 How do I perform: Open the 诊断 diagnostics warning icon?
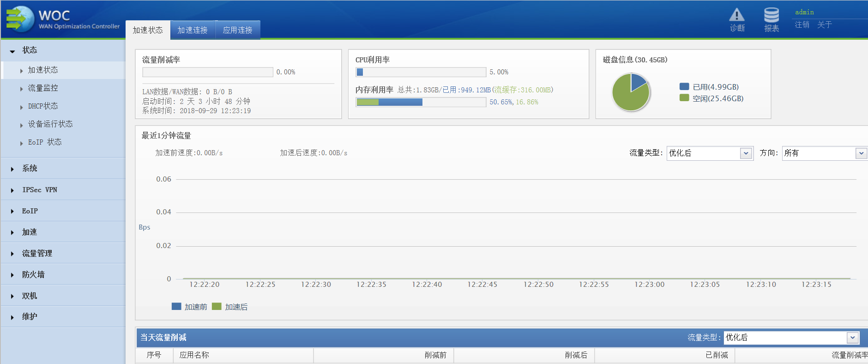click(x=736, y=16)
